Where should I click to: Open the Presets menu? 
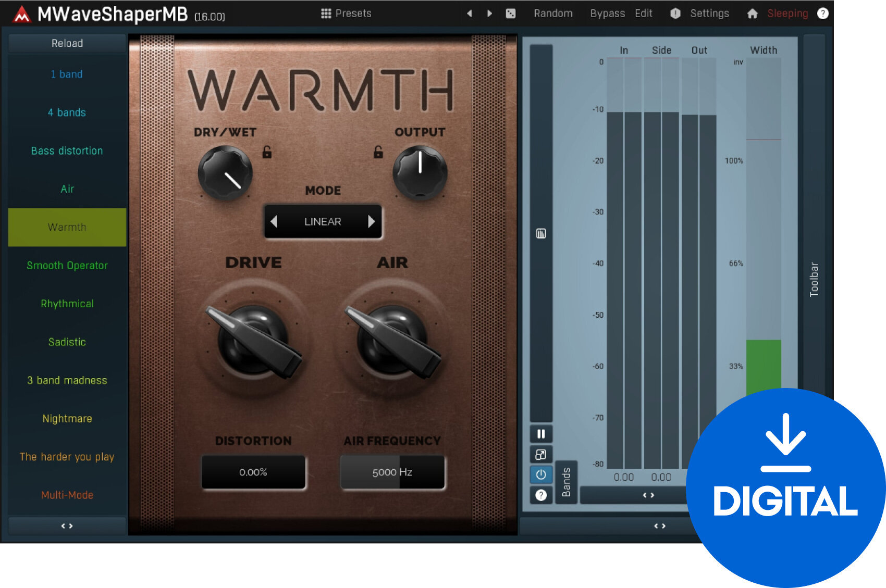tap(346, 14)
